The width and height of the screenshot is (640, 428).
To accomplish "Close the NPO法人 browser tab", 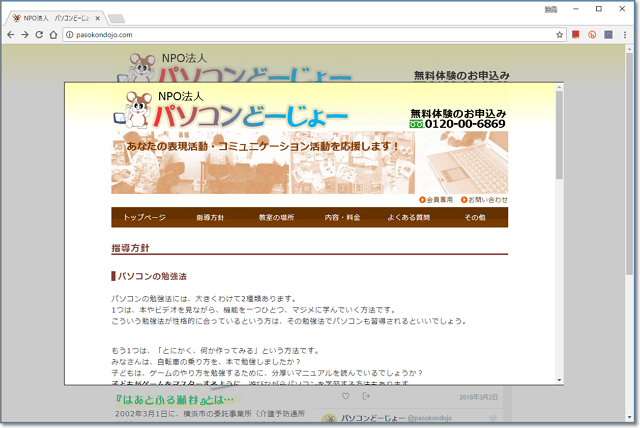I will 97,17.
